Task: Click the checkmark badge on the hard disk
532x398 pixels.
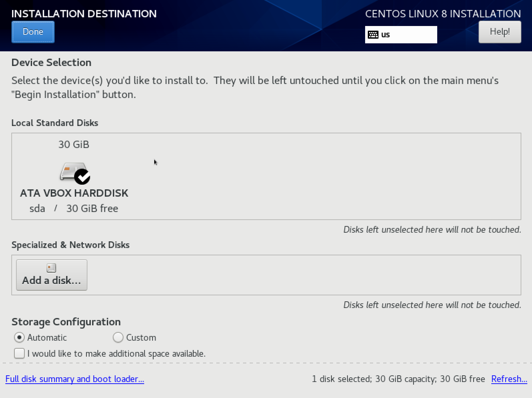Action: pyautogui.click(x=82, y=177)
